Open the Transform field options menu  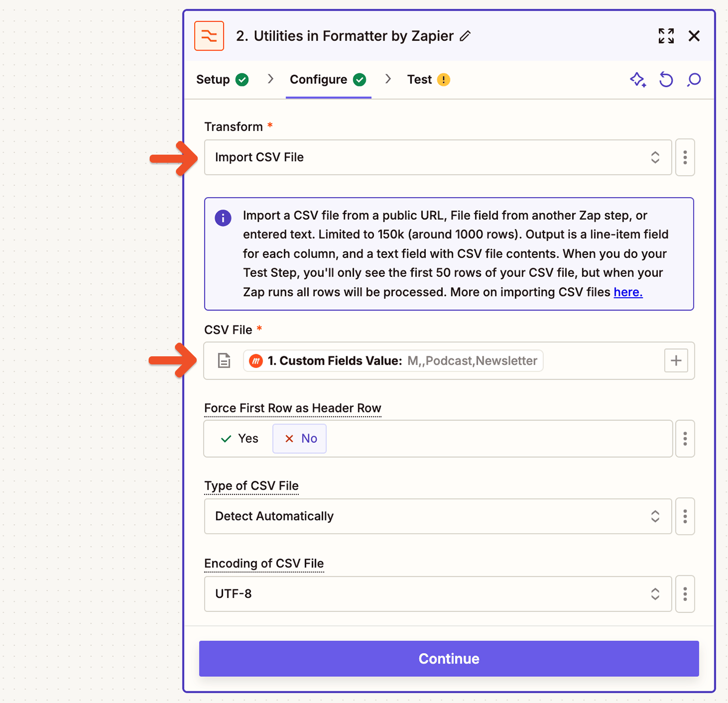pos(685,157)
